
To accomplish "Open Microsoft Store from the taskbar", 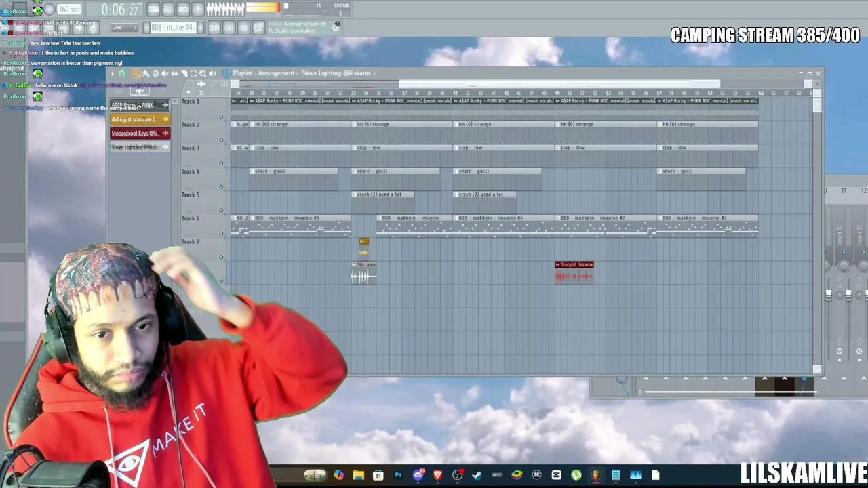I will pos(378,475).
